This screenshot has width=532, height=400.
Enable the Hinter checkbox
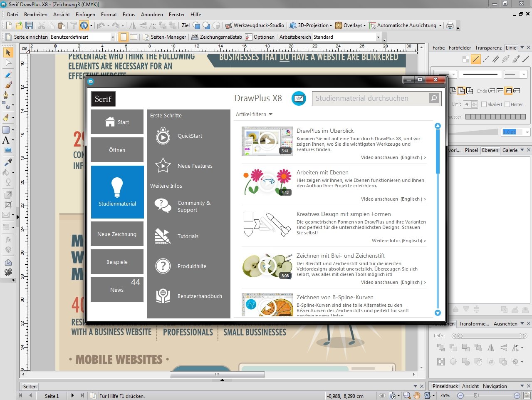[507, 104]
